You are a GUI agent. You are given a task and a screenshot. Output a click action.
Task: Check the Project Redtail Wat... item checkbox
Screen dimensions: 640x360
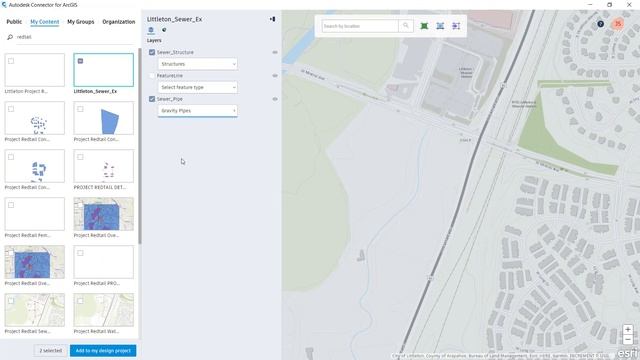click(x=80, y=301)
